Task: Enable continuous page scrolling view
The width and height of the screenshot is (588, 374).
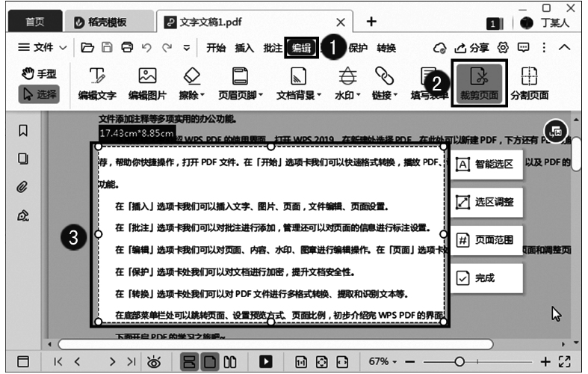Action: (x=191, y=361)
